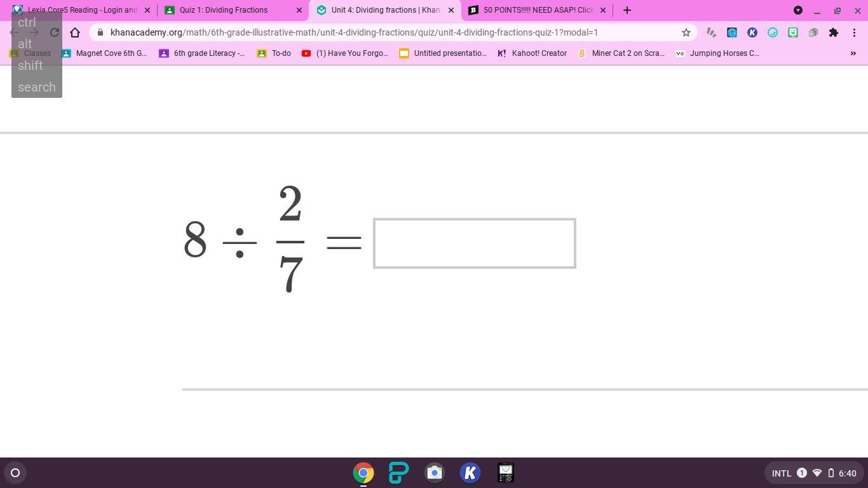Restore down the Chrome window
Image resolution: width=868 pixels, height=488 pixels.
coord(837,10)
